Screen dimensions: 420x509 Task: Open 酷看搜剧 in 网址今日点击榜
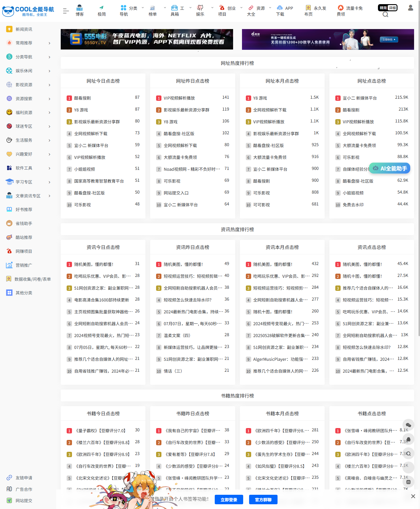pos(82,98)
